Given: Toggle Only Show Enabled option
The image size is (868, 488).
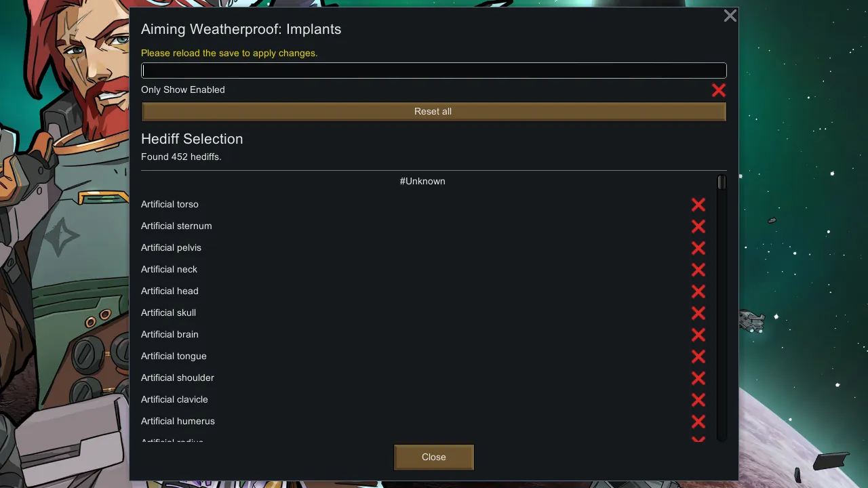Looking at the screenshot, I should coord(719,89).
